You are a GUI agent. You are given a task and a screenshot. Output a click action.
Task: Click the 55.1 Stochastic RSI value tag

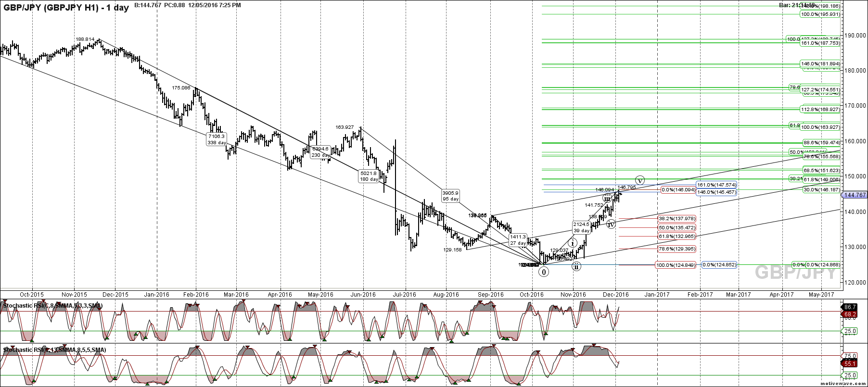pyautogui.click(x=850, y=364)
